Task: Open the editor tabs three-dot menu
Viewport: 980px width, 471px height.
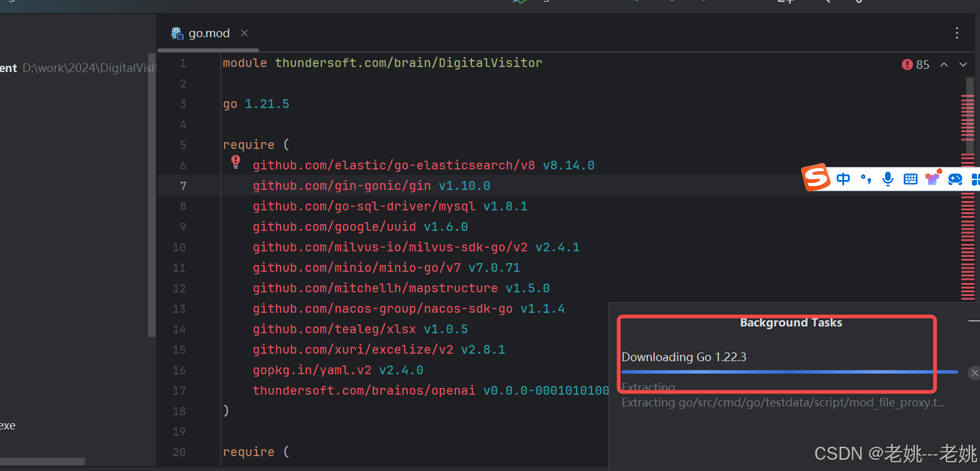Action: (957, 33)
